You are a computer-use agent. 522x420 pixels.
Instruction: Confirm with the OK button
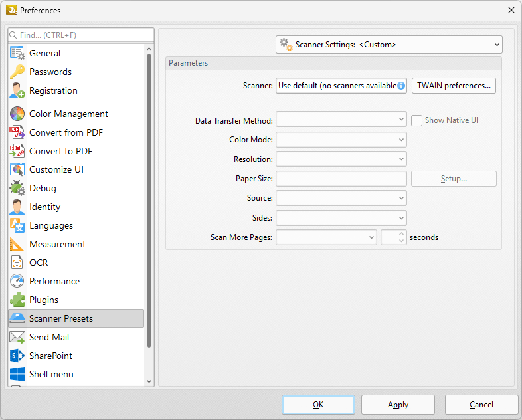pyautogui.click(x=318, y=405)
